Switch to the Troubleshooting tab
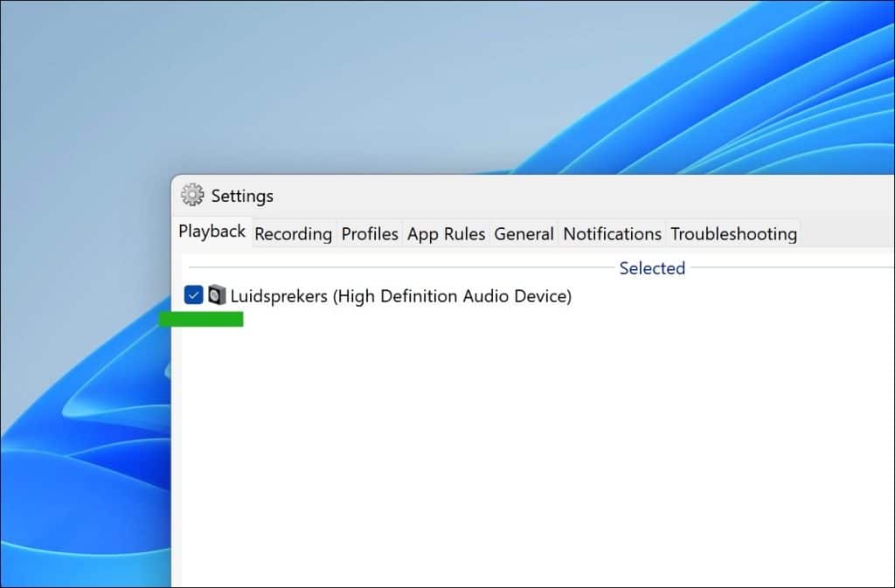 pyautogui.click(x=733, y=234)
